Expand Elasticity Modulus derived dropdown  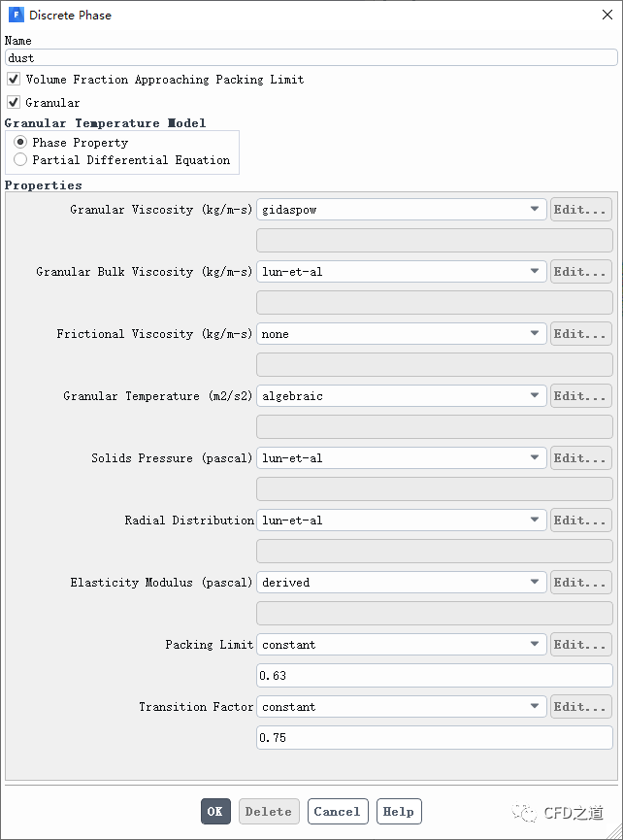[x=401, y=583]
